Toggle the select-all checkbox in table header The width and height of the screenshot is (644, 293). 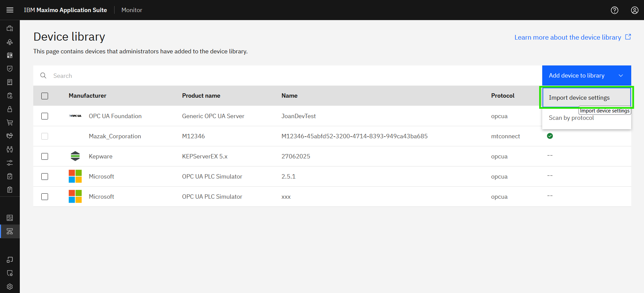tap(45, 96)
